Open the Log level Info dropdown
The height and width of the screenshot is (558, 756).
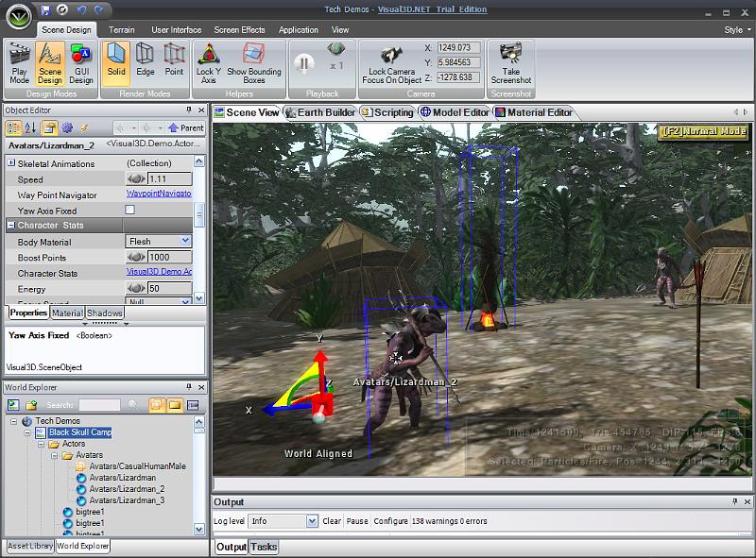312,521
